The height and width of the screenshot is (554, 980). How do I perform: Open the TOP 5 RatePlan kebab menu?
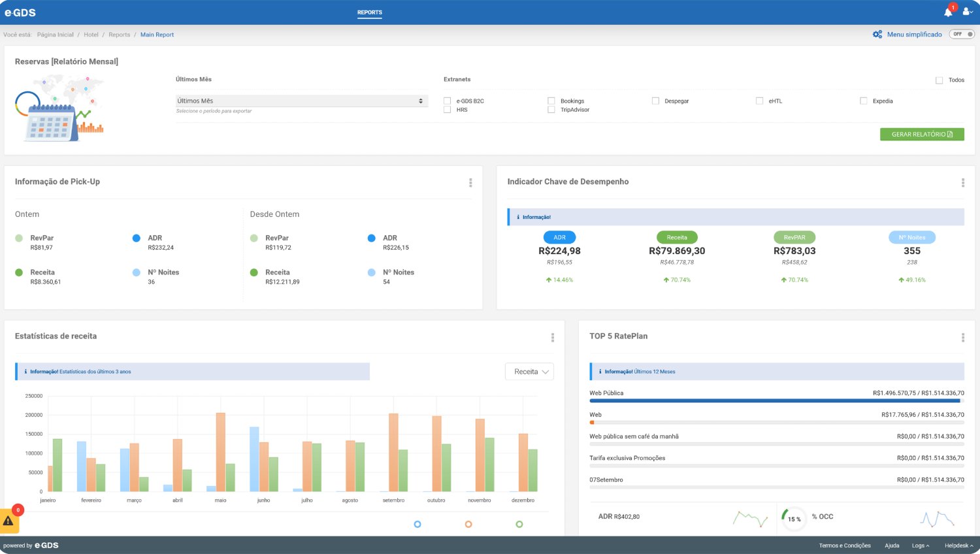[x=962, y=338]
